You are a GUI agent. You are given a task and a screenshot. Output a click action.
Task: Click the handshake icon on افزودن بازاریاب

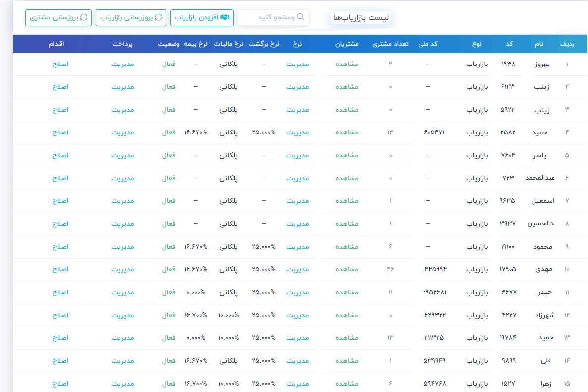(x=224, y=17)
